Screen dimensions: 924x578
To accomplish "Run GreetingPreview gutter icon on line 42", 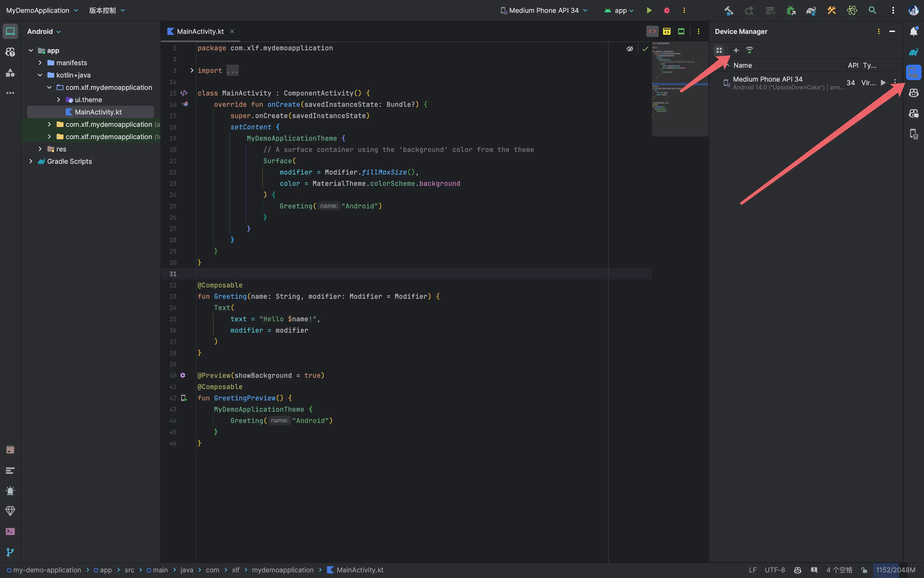I will pos(184,398).
